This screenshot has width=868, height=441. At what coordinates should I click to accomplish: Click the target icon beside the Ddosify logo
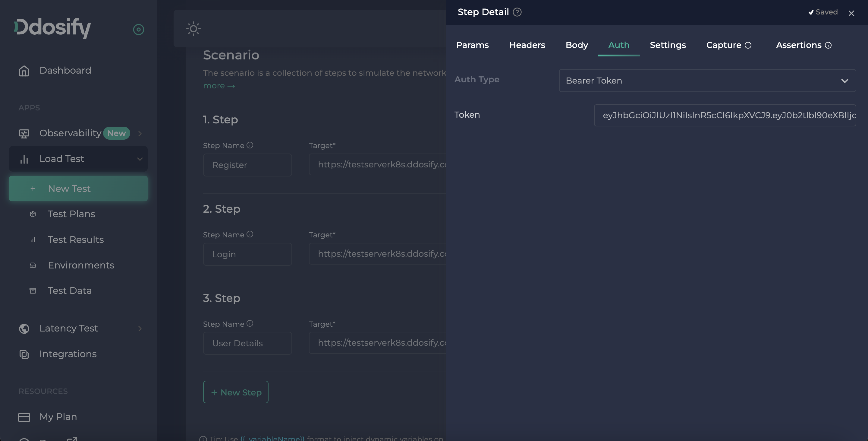[x=139, y=29]
